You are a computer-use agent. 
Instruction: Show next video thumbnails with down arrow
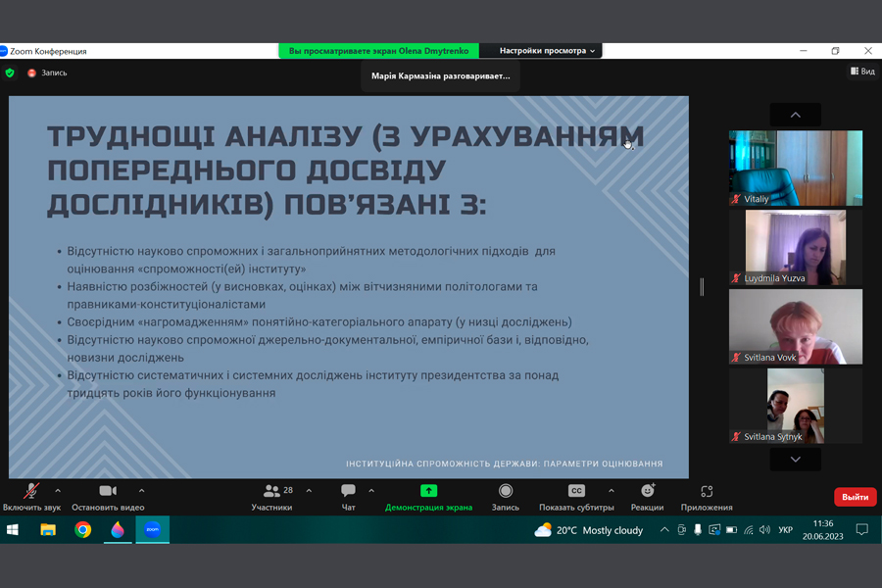click(796, 460)
